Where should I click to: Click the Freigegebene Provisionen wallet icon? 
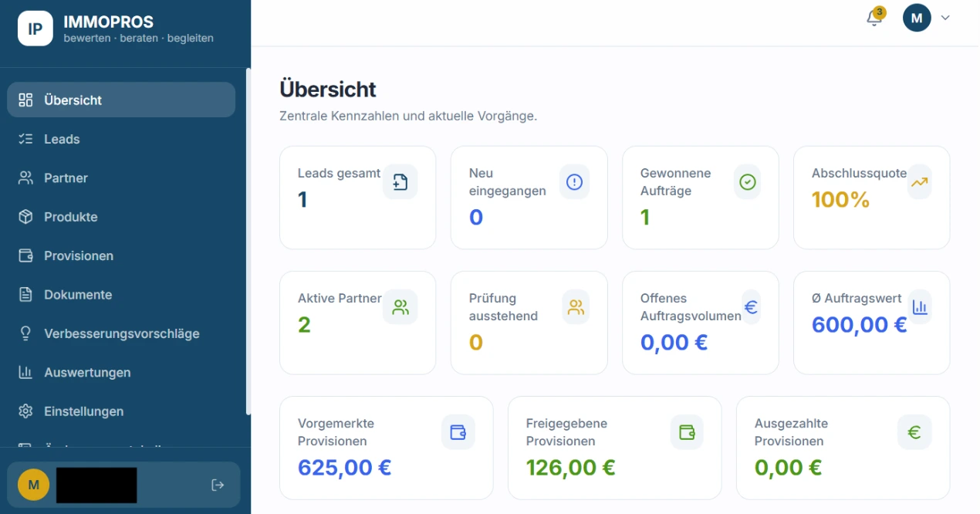tap(687, 432)
